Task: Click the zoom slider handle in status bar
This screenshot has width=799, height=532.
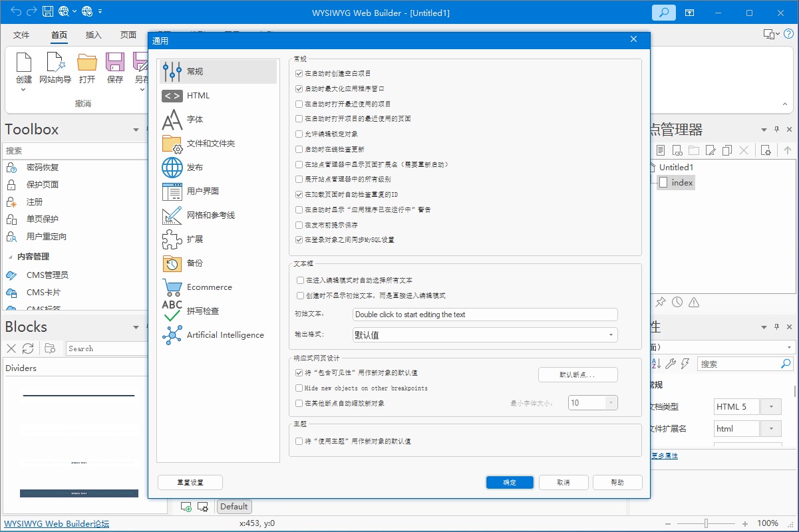Action: click(707, 523)
